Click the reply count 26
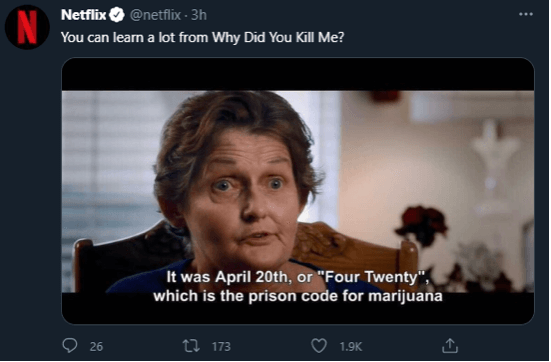551x362 pixels. (x=96, y=347)
